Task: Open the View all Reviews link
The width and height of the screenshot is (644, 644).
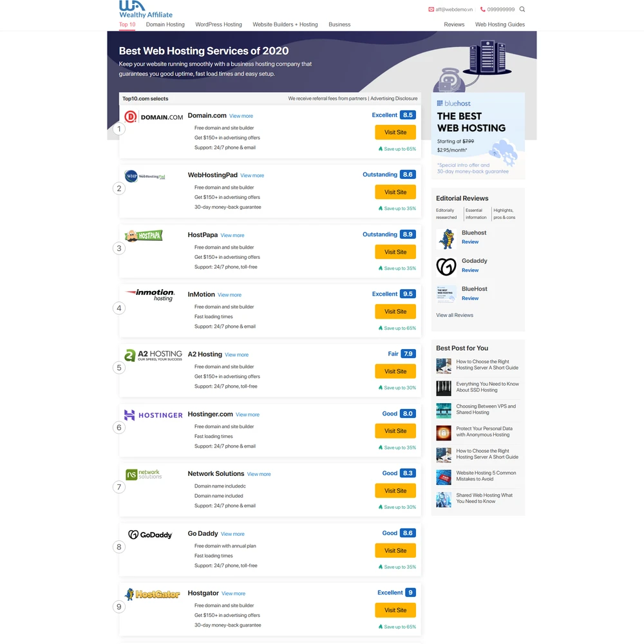Action: click(454, 316)
